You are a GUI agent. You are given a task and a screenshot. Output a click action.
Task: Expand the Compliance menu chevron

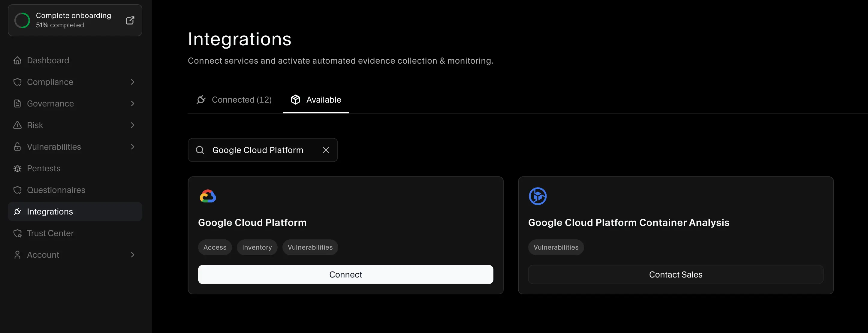point(132,82)
